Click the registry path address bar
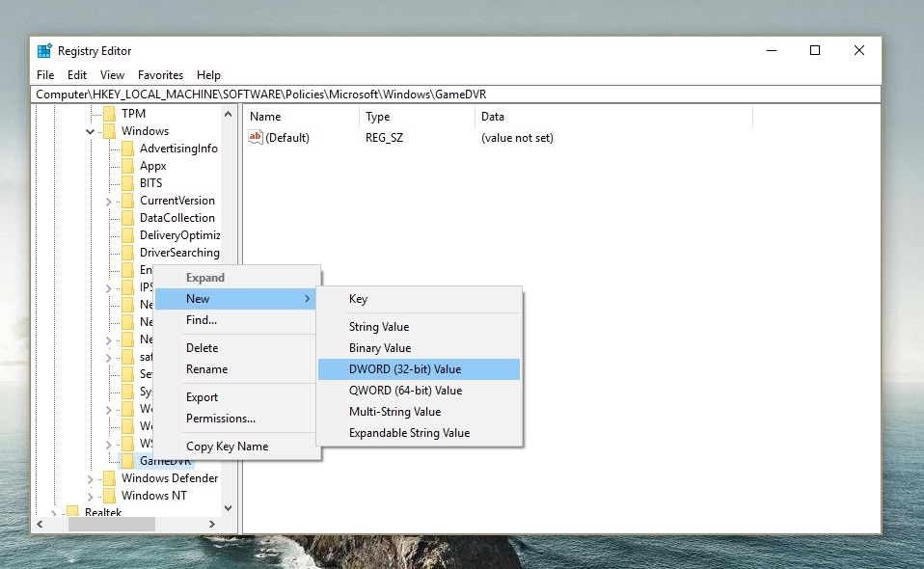Screen dimensions: 924x569 [455, 95]
